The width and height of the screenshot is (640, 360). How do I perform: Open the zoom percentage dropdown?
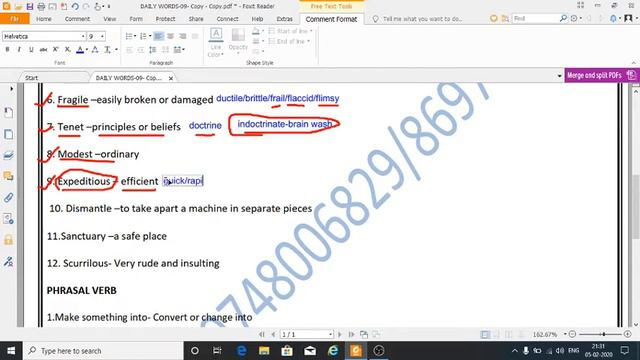point(565,334)
